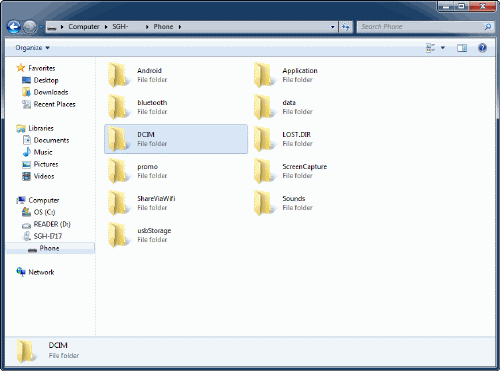
Task: Toggle the preview pane button
Action: coord(462,48)
